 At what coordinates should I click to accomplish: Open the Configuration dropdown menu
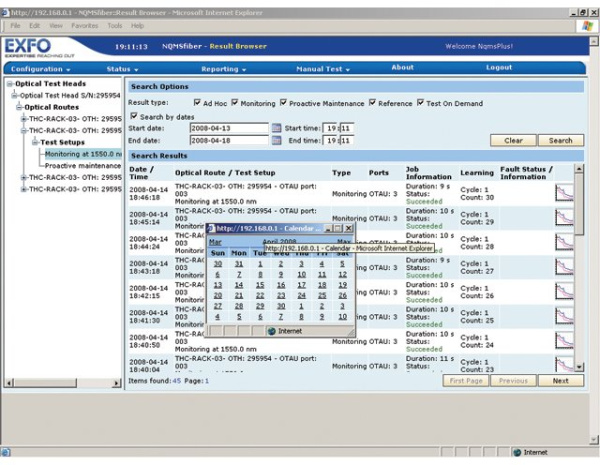tap(40, 69)
